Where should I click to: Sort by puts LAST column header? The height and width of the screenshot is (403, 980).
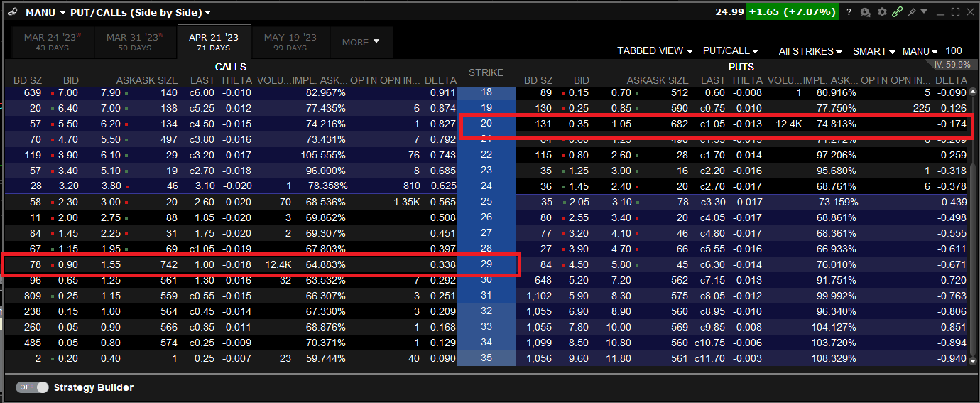[x=713, y=80]
